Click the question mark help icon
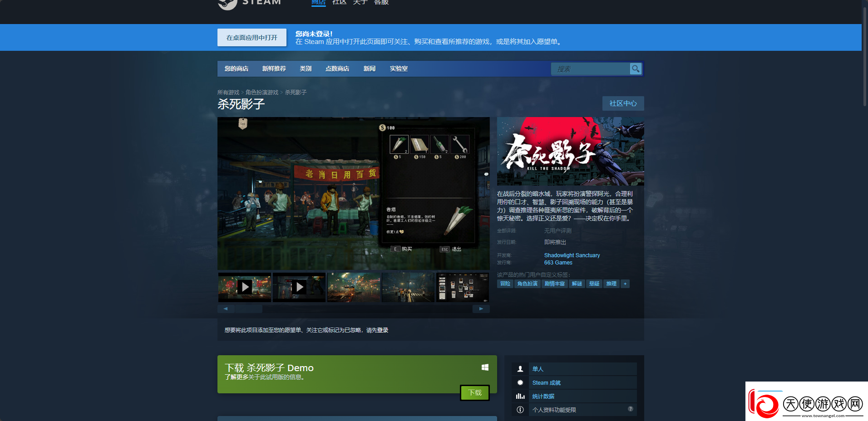 point(631,409)
